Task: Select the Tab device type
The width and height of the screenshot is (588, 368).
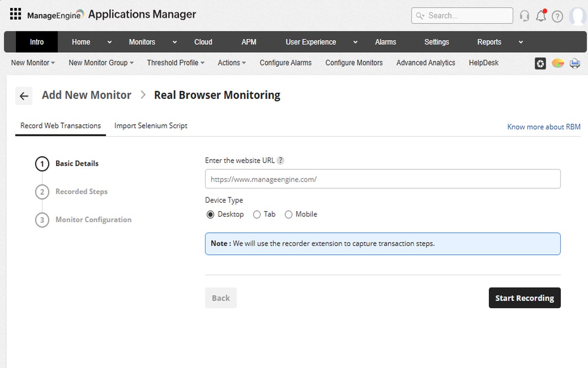Action: pos(257,214)
